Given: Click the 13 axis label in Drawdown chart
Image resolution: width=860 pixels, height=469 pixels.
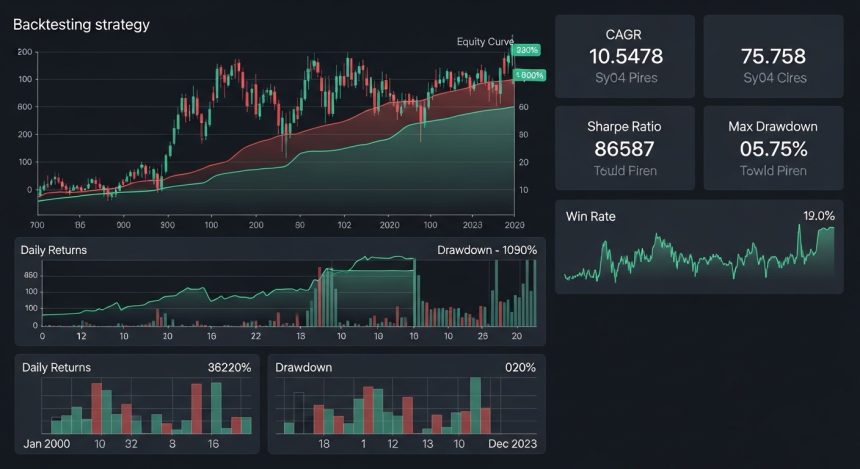Looking at the screenshot, I should tap(427, 444).
